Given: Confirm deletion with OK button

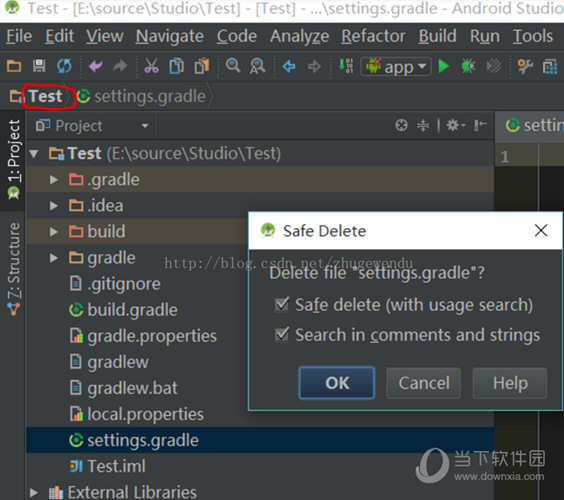Looking at the screenshot, I should pyautogui.click(x=337, y=383).
